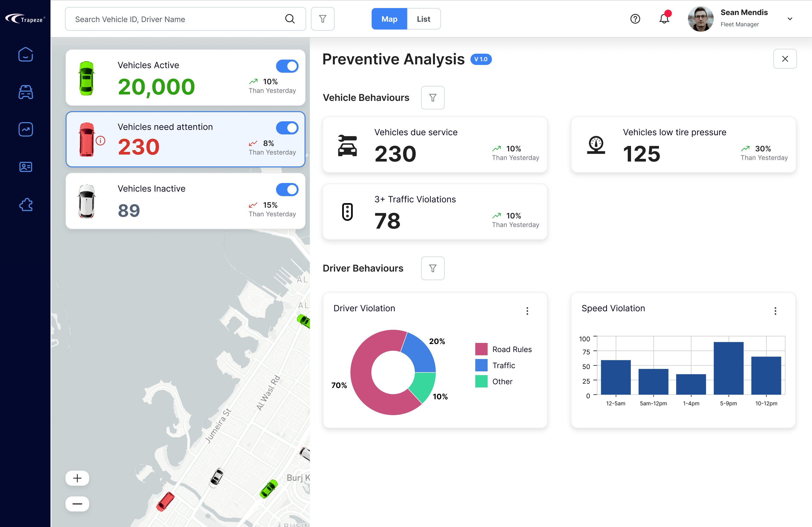Open the help question mark icon
The width and height of the screenshot is (812, 527).
[x=635, y=19]
